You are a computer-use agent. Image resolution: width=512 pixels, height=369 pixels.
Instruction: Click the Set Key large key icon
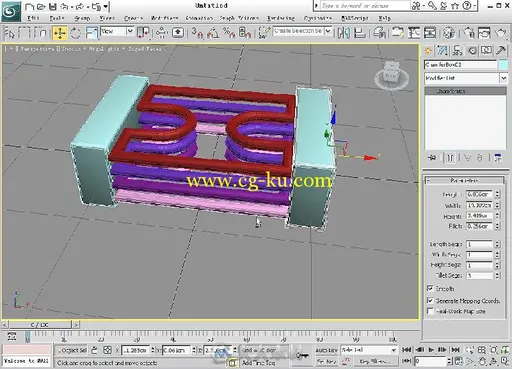click(x=302, y=356)
